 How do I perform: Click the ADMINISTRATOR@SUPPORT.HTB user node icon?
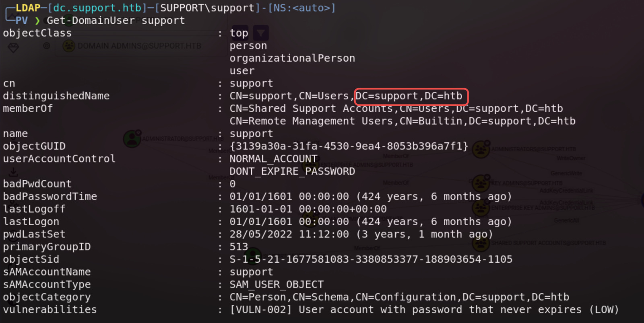(x=132, y=139)
